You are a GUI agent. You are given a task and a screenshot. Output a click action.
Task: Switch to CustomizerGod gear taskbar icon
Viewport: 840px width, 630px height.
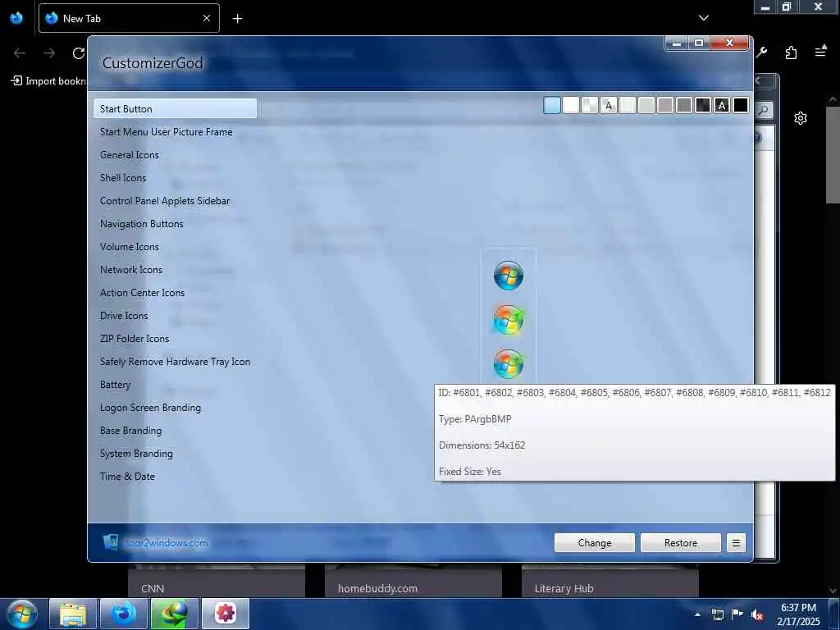pyautogui.click(x=225, y=614)
